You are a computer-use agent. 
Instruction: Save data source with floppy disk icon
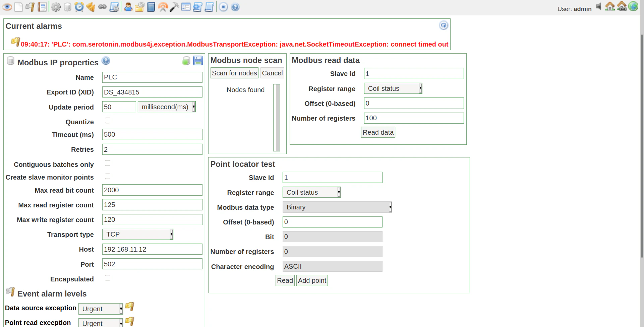(198, 60)
